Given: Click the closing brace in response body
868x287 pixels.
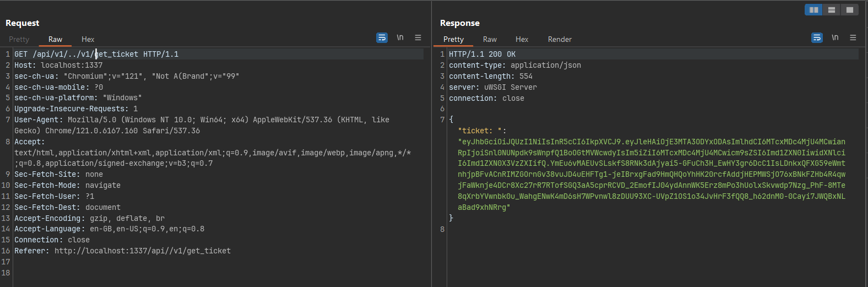Looking at the screenshot, I should tap(451, 218).
